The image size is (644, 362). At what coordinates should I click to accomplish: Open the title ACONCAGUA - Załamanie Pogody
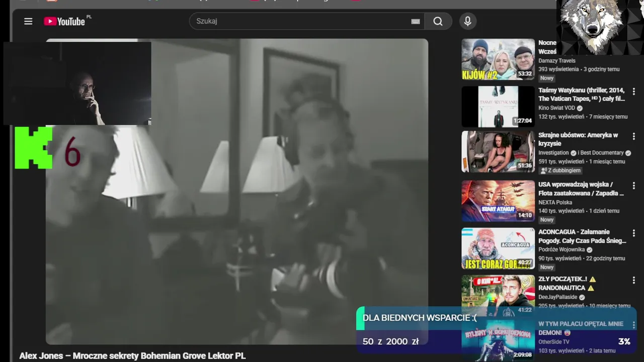pos(582,236)
